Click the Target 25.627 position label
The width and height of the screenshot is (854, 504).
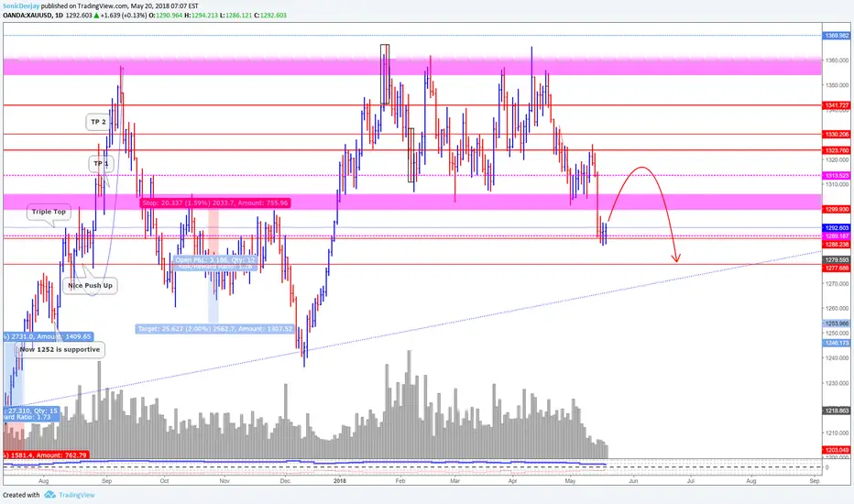(214, 329)
